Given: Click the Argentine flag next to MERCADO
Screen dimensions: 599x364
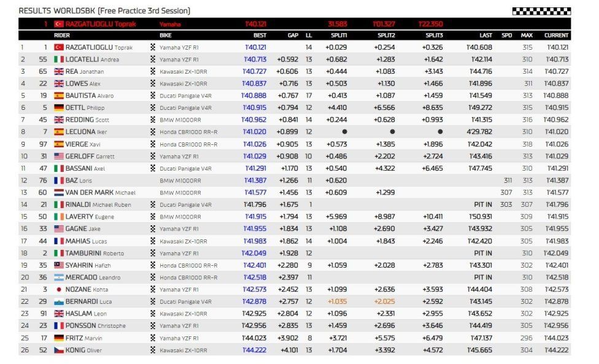Looking at the screenshot, I should click(59, 277).
